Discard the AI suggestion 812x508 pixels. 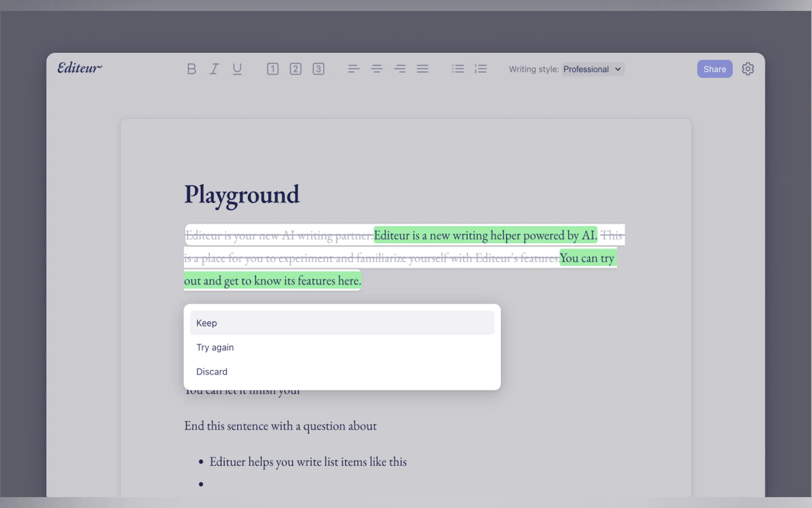342,372
